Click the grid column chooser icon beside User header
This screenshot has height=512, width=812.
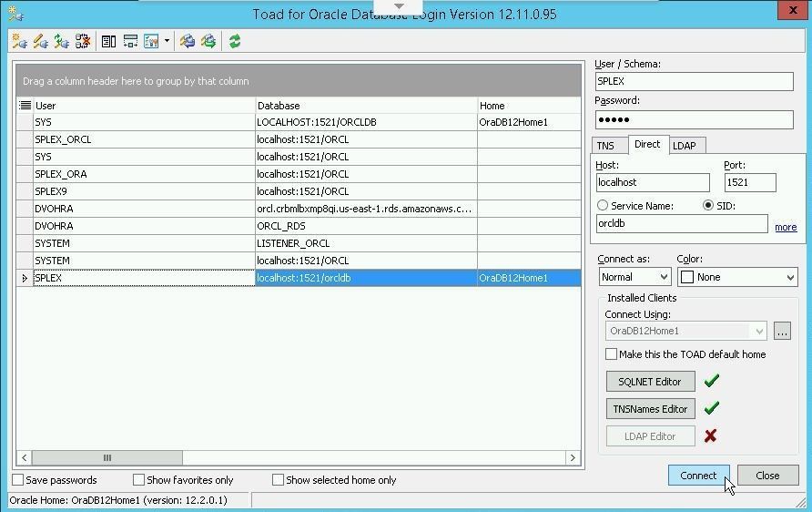pos(25,105)
